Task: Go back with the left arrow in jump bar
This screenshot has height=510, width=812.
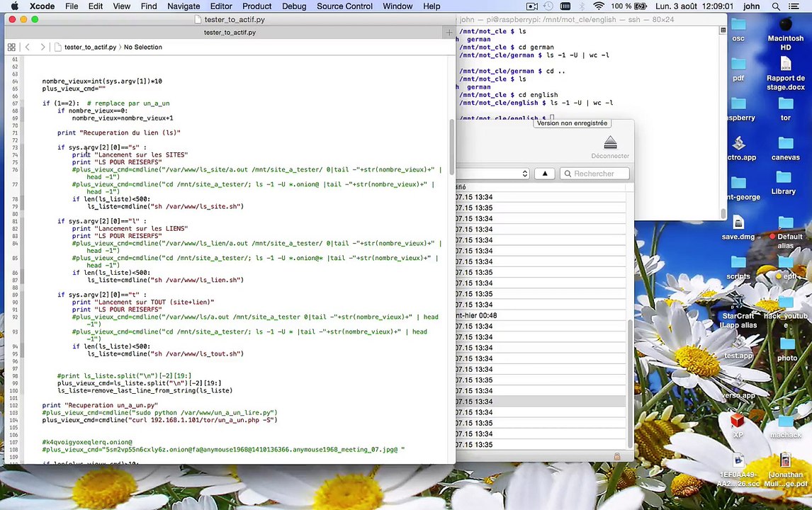Action: point(28,47)
